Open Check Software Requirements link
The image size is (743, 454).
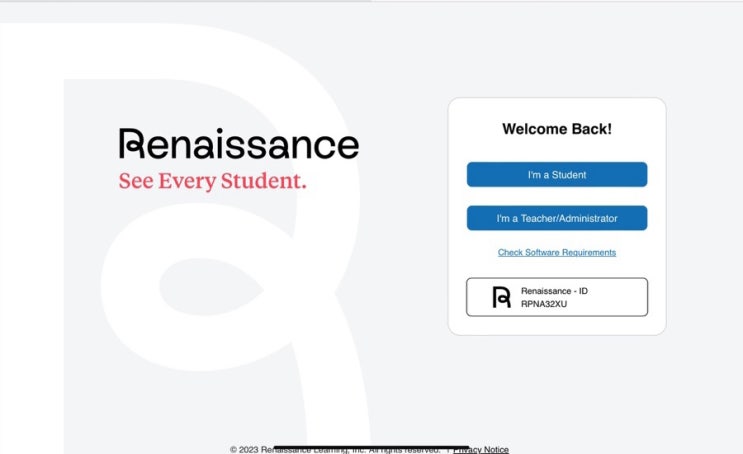pyautogui.click(x=557, y=253)
